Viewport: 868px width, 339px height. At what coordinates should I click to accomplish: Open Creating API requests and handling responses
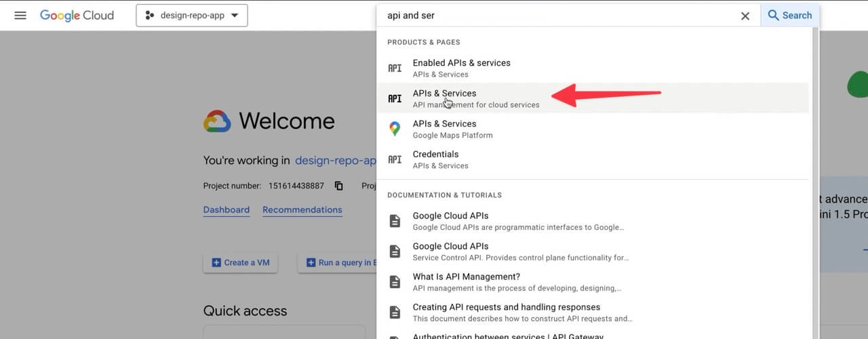[593, 313]
